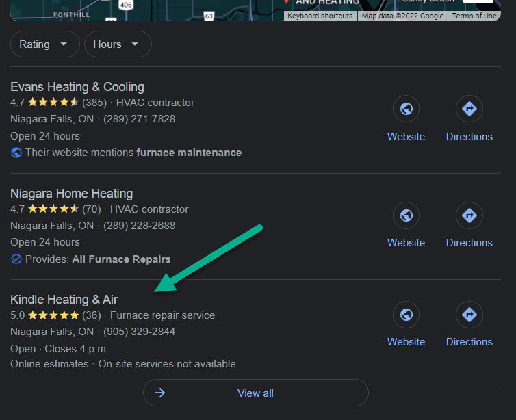Get directions icon for Niagara Home Heating
Screen dimensions: 516x420
pos(469,215)
